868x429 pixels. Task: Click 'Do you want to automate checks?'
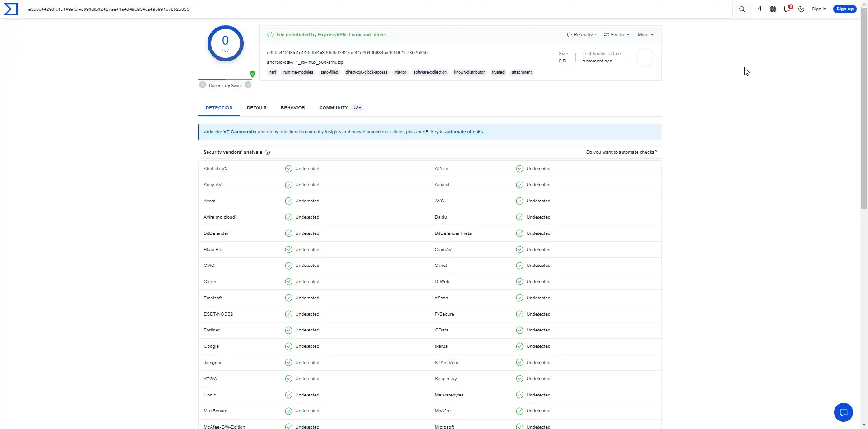tap(622, 152)
